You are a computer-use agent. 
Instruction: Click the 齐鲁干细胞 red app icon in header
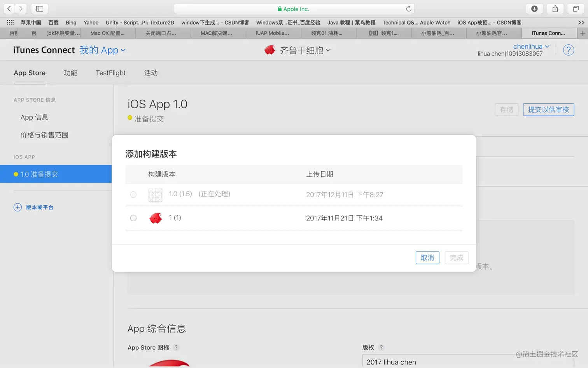tap(269, 50)
